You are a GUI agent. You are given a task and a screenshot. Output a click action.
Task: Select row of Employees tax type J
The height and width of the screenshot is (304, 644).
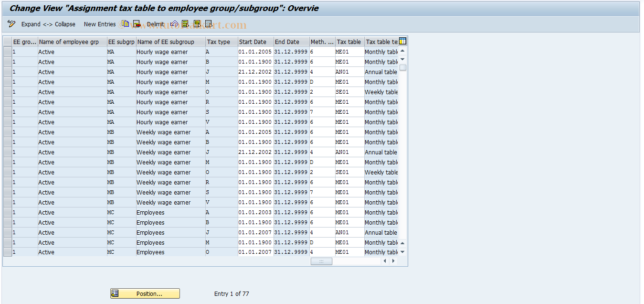[x=8, y=232]
